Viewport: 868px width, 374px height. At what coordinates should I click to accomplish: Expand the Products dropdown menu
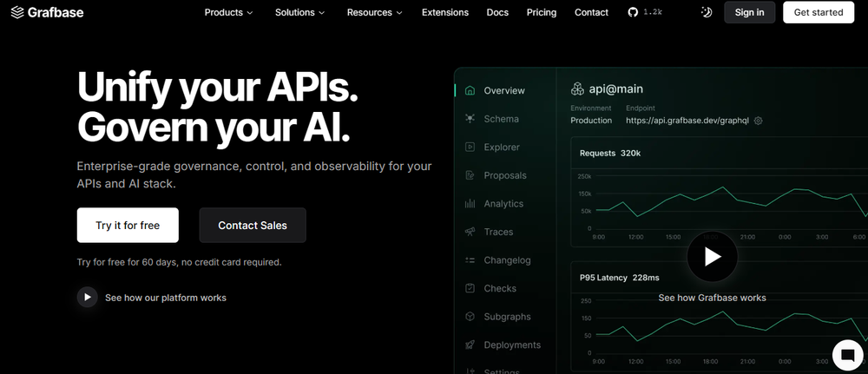[229, 12]
